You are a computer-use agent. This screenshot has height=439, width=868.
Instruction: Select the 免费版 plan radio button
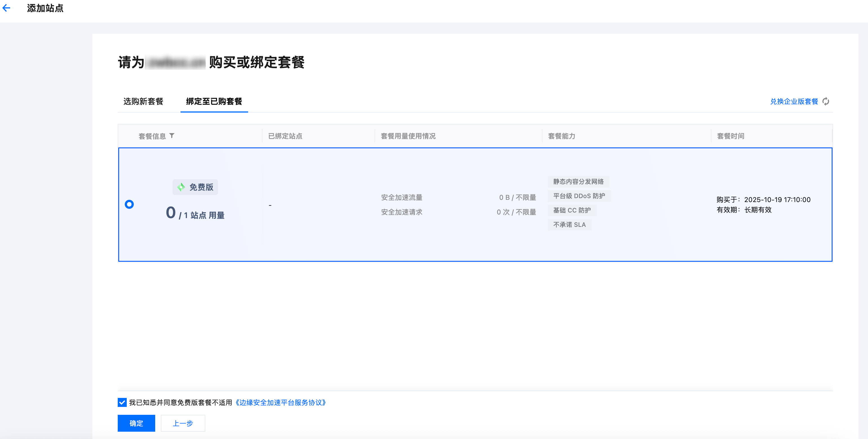pos(129,204)
